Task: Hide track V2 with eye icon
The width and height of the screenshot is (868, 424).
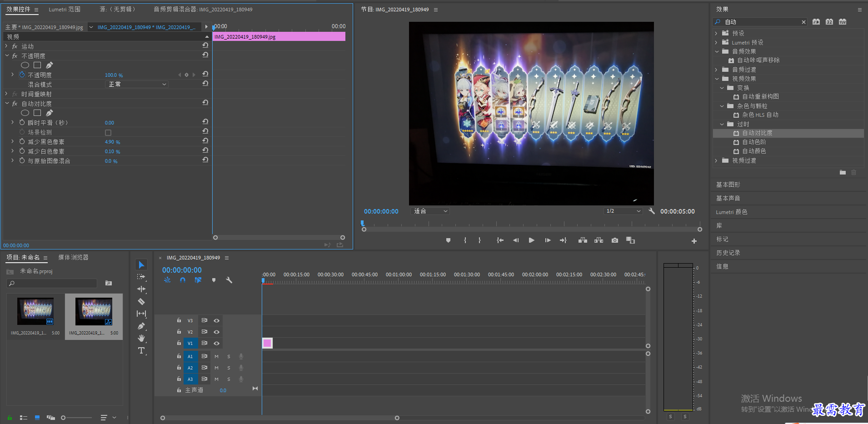Action: [217, 332]
